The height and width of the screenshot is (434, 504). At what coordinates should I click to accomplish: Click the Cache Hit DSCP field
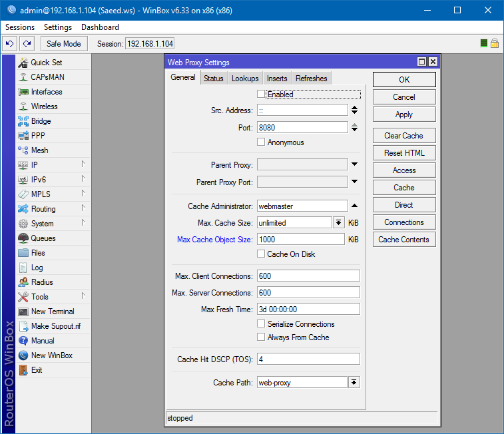[308, 359]
